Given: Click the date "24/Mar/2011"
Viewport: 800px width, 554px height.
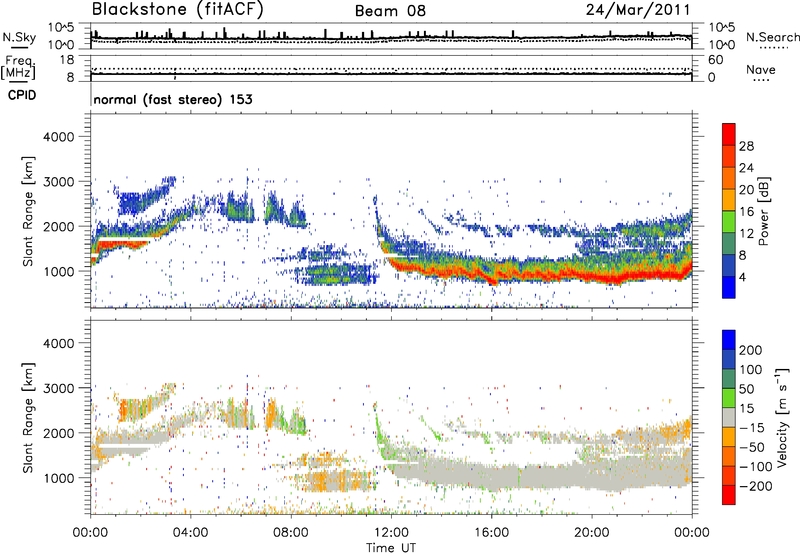Looking at the screenshot, I should [x=638, y=10].
